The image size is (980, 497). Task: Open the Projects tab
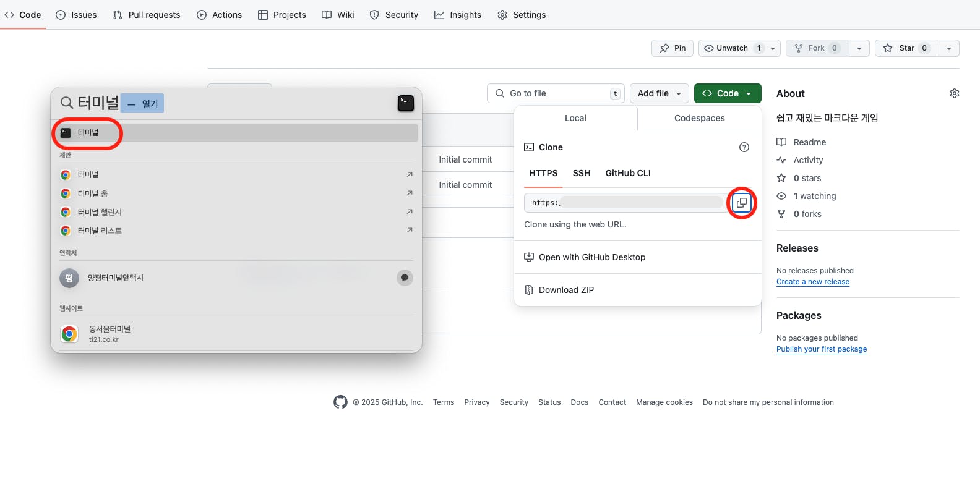(x=282, y=15)
